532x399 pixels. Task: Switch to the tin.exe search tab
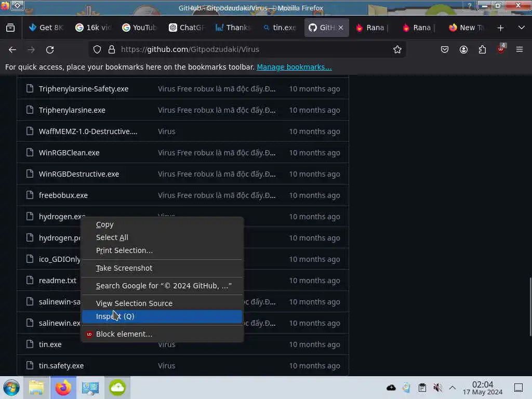(x=280, y=28)
